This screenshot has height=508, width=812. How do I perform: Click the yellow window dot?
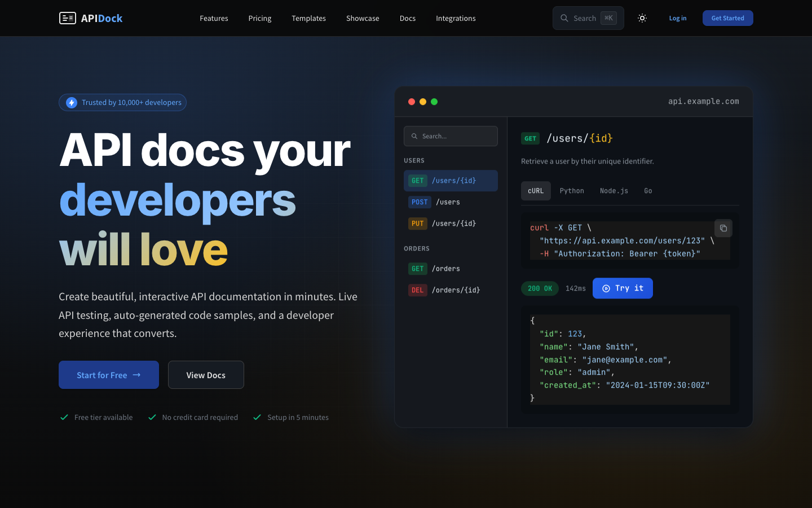point(423,102)
